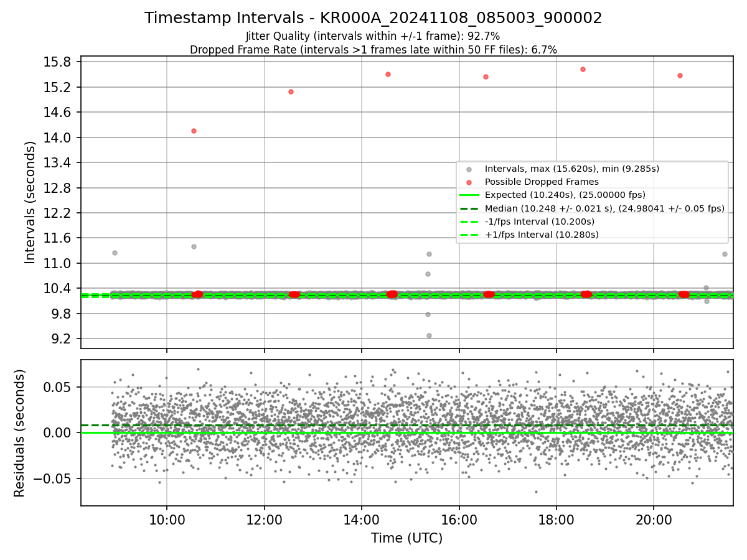Click the Dropped Frame Rate 6.7% subtitle line
This screenshot has height=560, width=747.
coord(373,49)
